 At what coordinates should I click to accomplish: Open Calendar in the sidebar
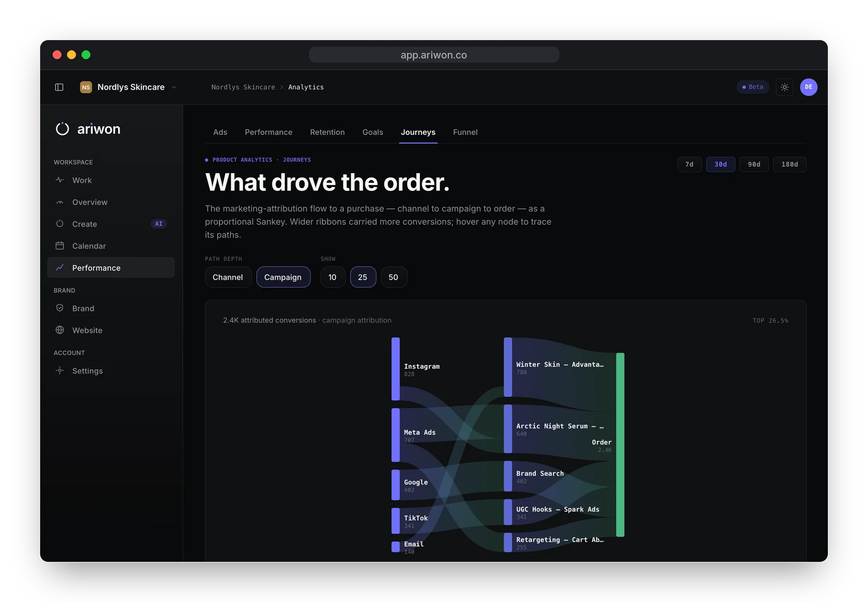click(111, 246)
